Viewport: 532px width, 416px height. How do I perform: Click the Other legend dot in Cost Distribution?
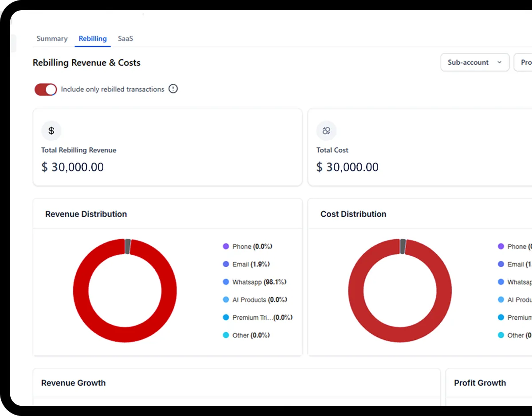pos(501,335)
